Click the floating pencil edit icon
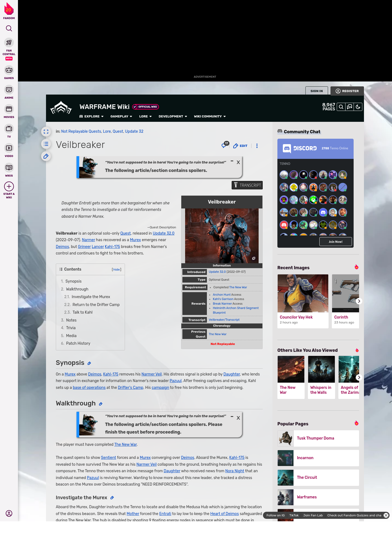Screen dimensions: 392x545 tap(46, 156)
